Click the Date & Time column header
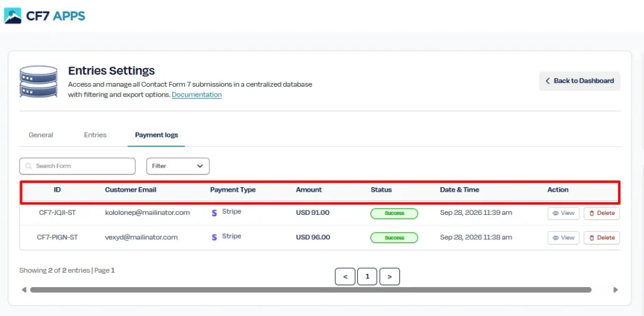This screenshot has width=644, height=316. click(460, 190)
